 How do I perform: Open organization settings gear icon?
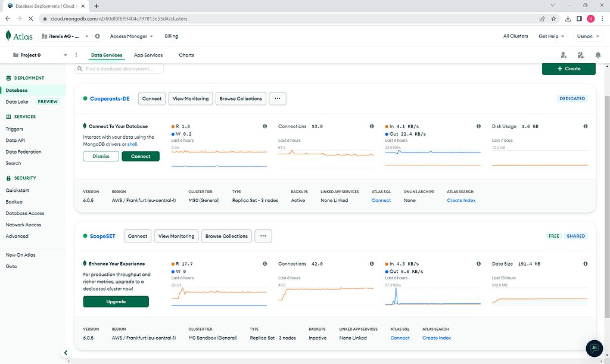click(98, 36)
